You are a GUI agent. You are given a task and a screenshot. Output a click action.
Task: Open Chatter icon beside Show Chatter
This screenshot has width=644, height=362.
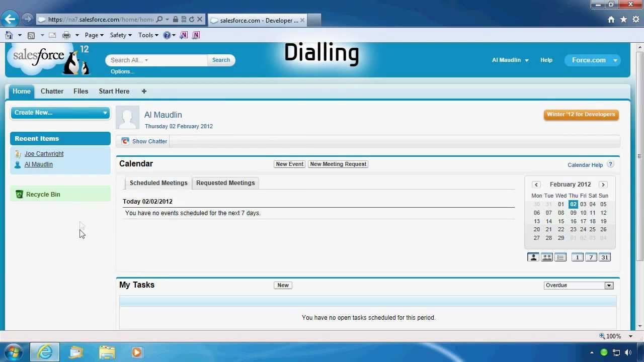click(125, 141)
